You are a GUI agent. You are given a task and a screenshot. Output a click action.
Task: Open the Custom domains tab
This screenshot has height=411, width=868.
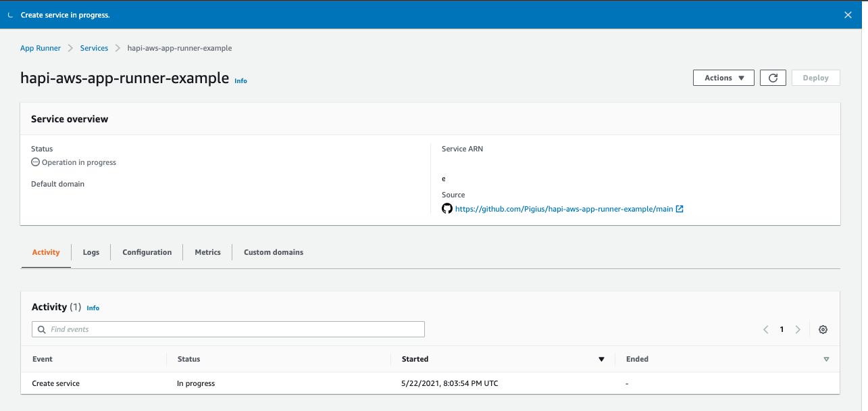click(x=274, y=252)
